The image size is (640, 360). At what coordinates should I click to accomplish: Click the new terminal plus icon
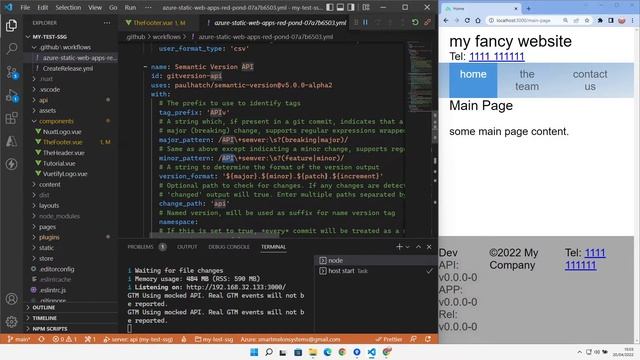[399, 247]
